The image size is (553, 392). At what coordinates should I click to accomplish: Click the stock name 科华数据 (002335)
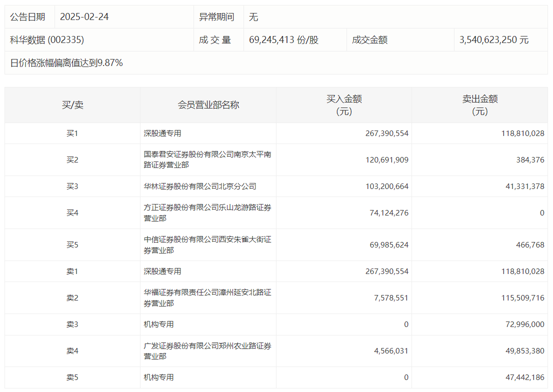pos(47,40)
